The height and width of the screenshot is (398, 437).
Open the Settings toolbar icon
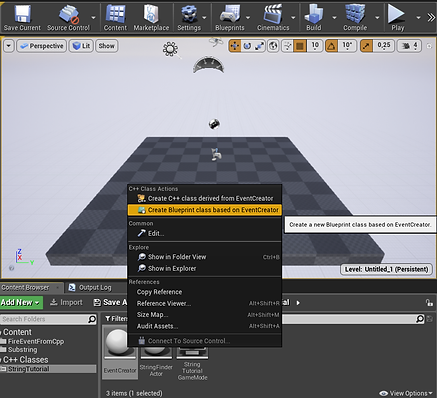point(189,18)
